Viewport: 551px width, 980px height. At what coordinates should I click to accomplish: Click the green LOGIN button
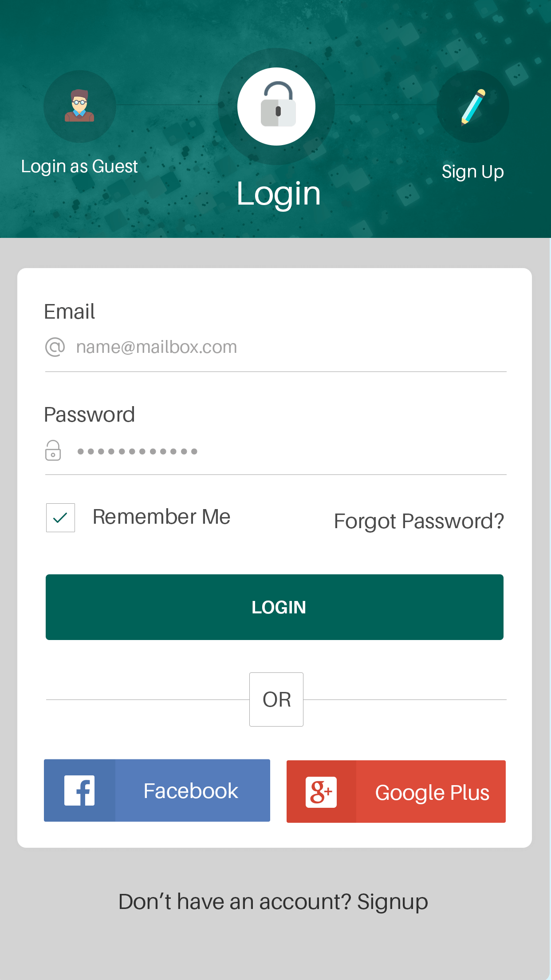275,607
